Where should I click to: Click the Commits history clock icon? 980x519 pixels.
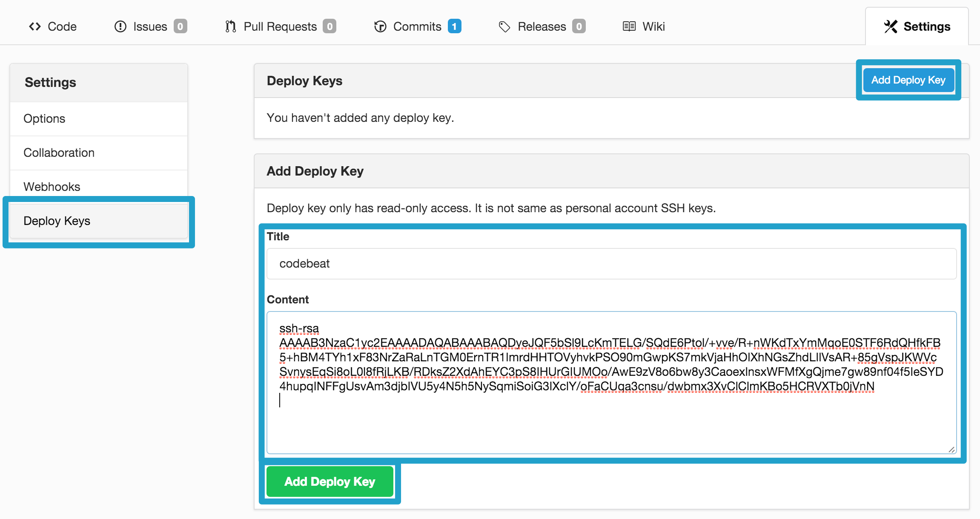tap(380, 26)
